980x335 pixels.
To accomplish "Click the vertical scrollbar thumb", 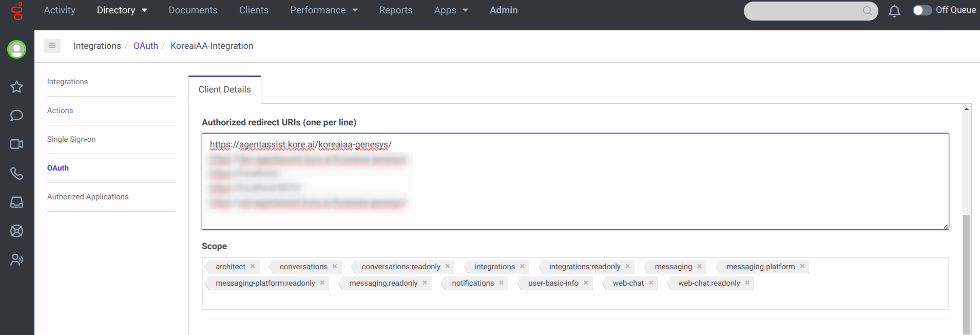I will tap(966, 272).
